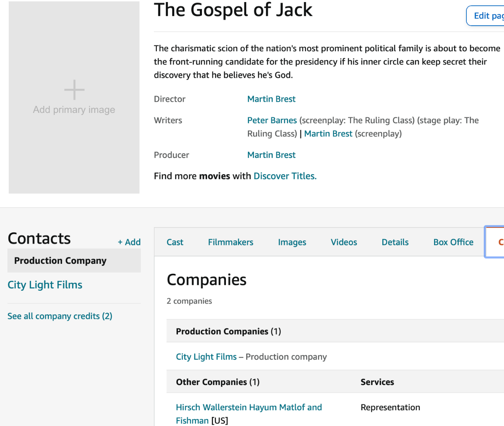Open City Light Films under Production Companies
Screen dimensions: 504x426
click(206, 357)
